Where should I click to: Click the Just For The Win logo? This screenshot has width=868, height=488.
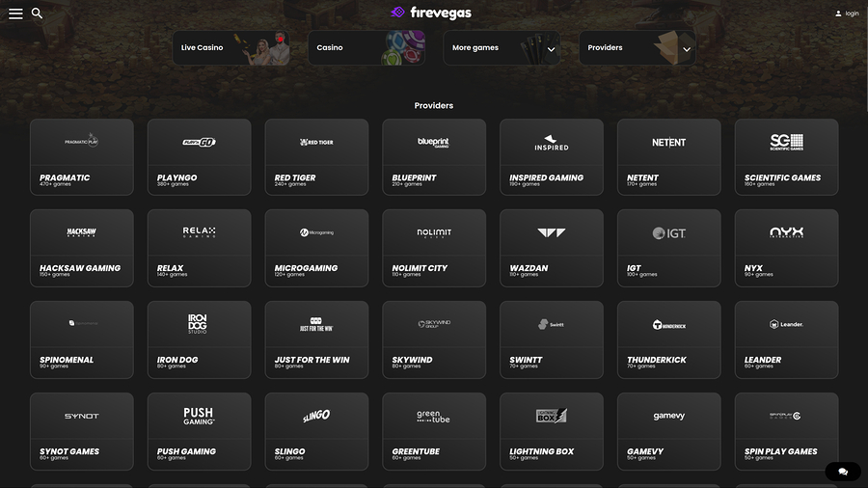316,325
